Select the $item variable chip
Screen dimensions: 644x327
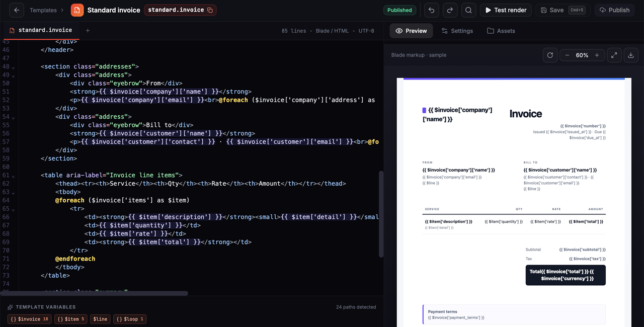[x=70, y=319]
